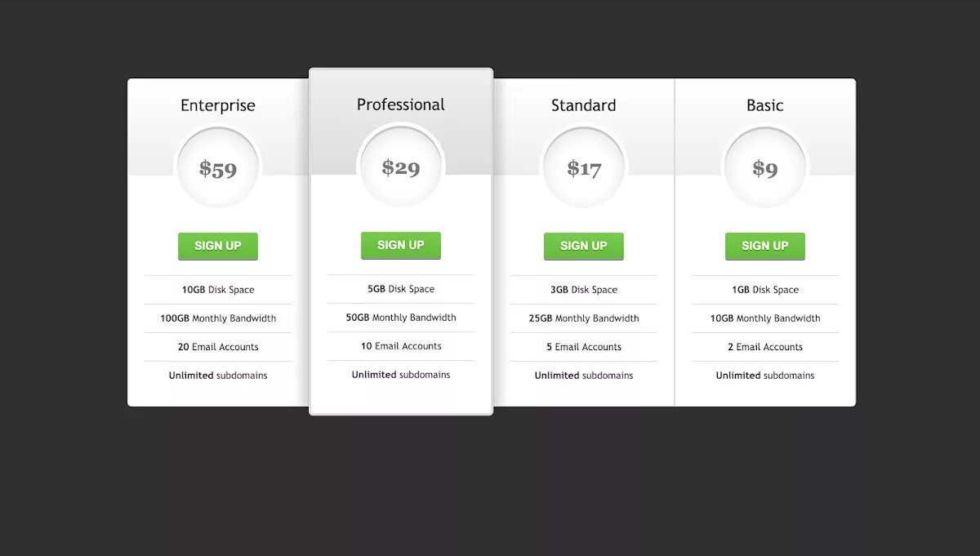Click 25GB Monthly Bandwidth feature
This screenshot has width=980, height=556.
584,318
